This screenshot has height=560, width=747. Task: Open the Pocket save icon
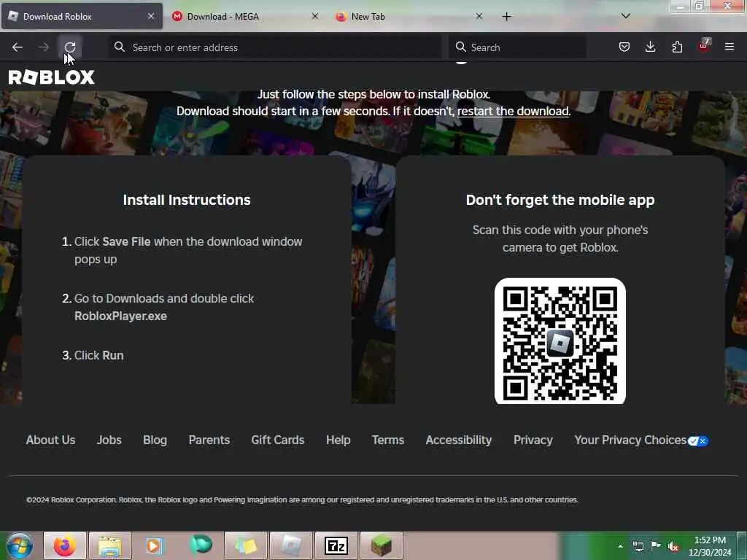point(624,47)
